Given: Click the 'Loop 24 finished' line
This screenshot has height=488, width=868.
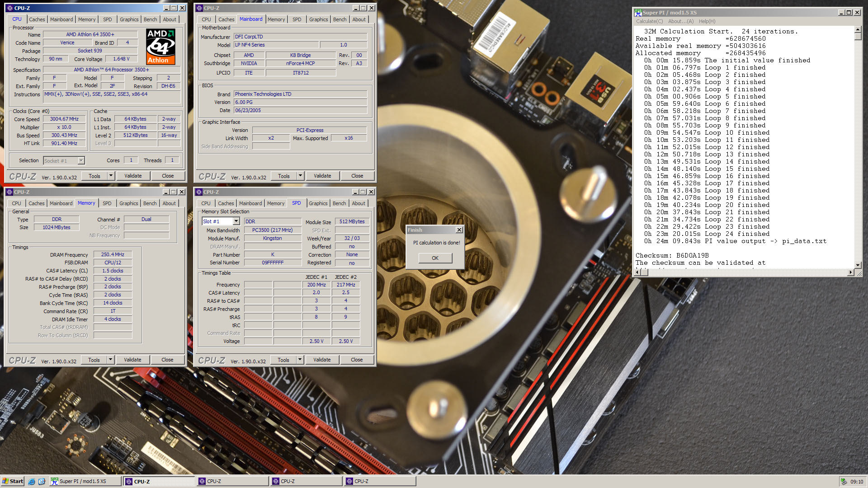Looking at the screenshot, I should pyautogui.click(x=707, y=234).
